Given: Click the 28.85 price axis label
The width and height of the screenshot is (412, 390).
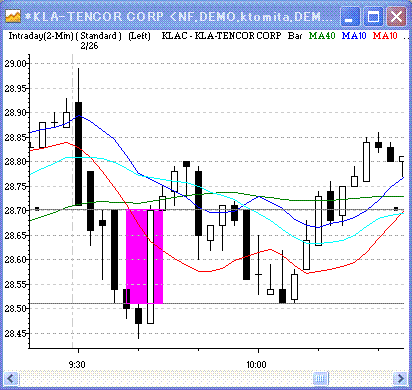Looking at the screenshot, I should (x=16, y=137).
